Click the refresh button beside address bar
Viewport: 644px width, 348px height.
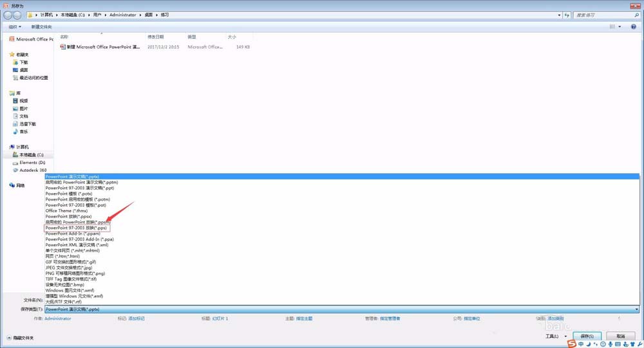click(x=567, y=15)
